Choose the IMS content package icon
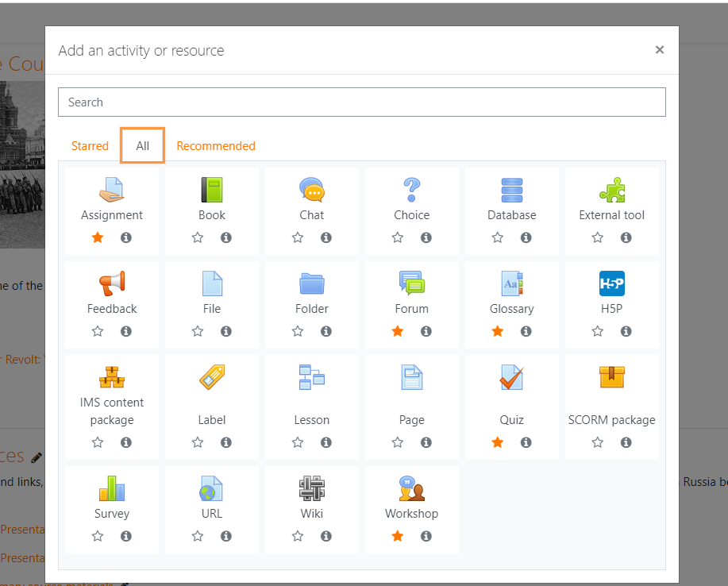 tap(112, 377)
